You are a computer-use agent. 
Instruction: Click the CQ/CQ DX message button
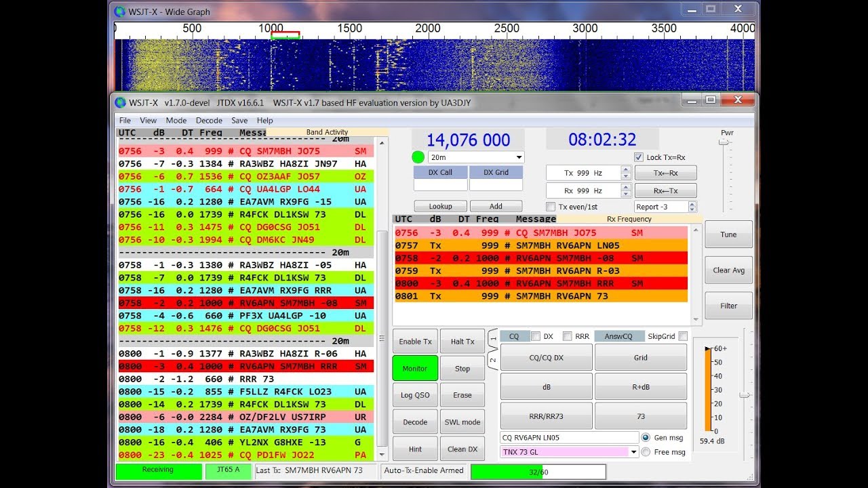tap(546, 357)
